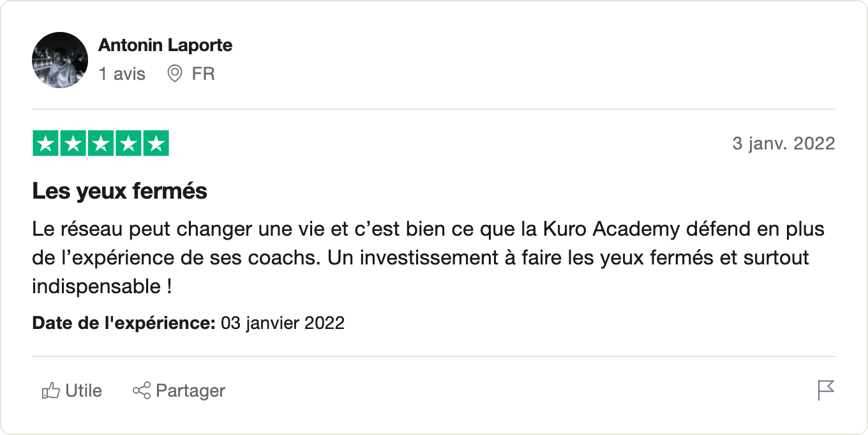Click the fourth green rating star
The width and height of the screenshot is (868, 435).
pyautogui.click(x=128, y=144)
